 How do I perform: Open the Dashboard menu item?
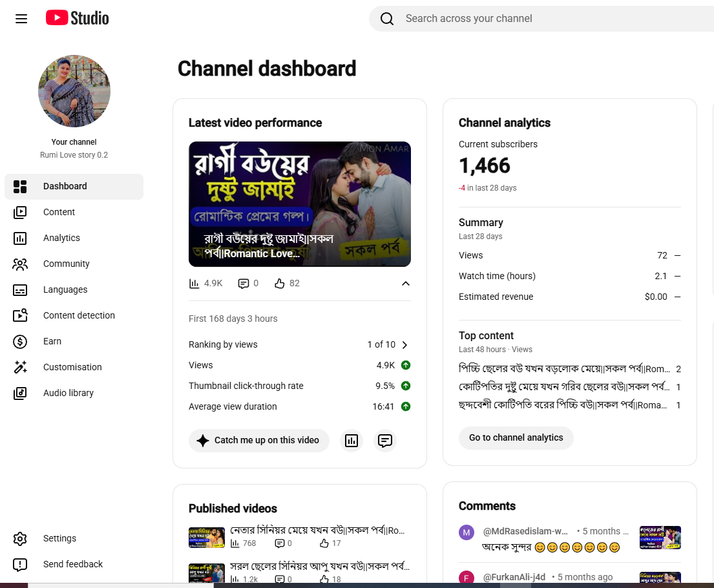[74, 186]
